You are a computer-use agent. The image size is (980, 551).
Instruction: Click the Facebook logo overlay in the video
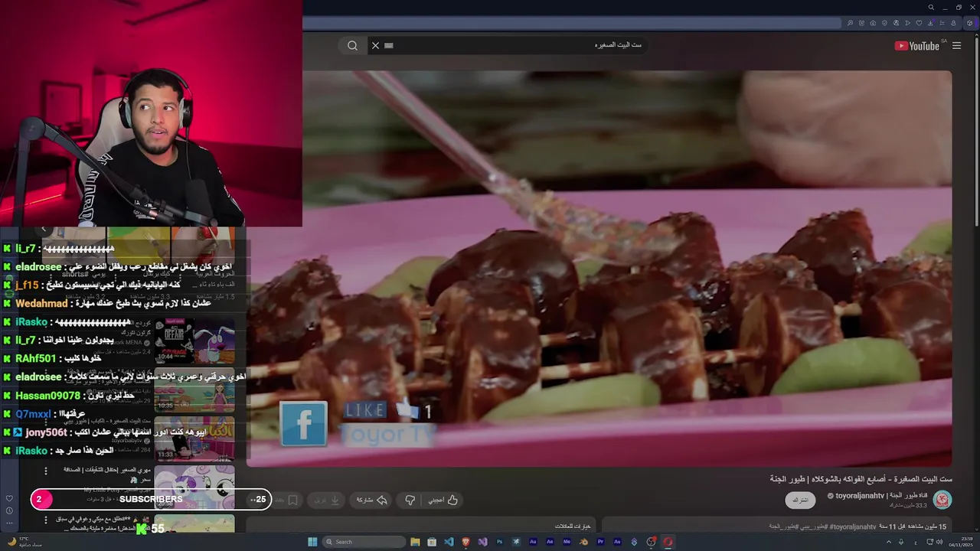[x=303, y=423]
